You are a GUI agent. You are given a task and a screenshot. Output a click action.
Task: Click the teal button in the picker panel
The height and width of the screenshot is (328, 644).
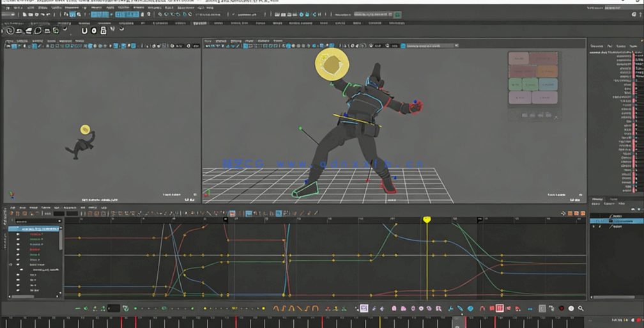[548, 84]
